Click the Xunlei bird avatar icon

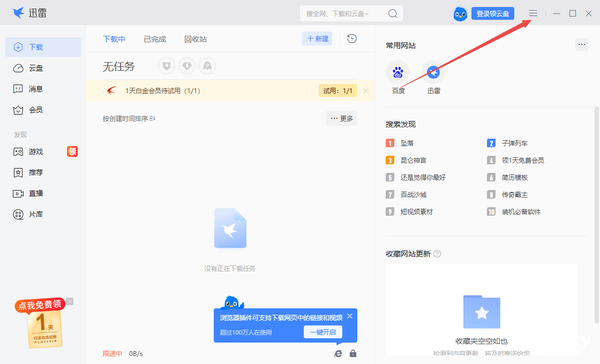tap(460, 14)
